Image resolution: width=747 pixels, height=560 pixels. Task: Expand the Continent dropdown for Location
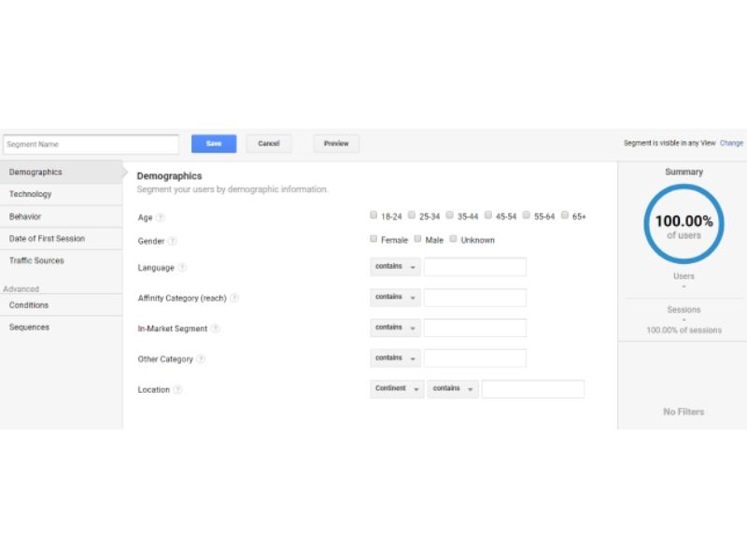[397, 389]
